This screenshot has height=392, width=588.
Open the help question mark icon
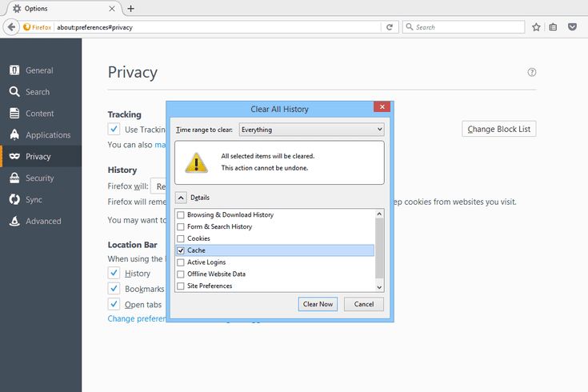(532, 72)
